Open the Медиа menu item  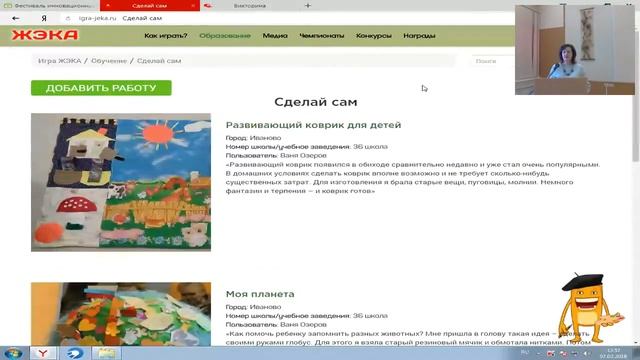click(275, 36)
